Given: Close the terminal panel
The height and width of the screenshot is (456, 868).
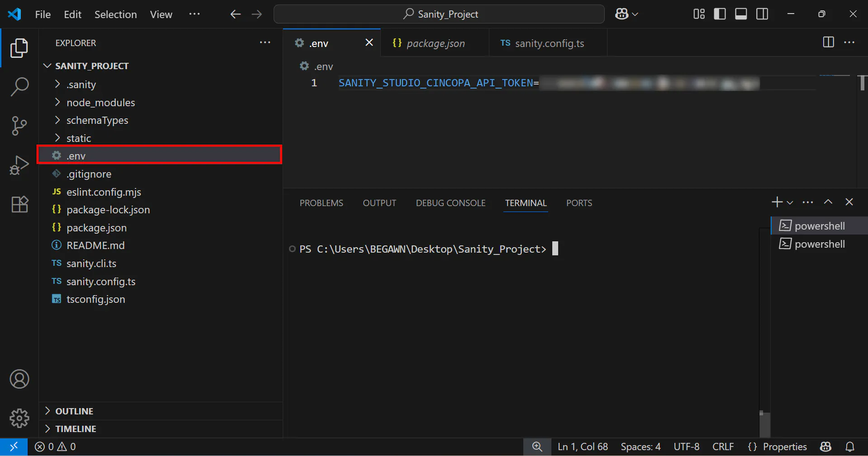Looking at the screenshot, I should (x=849, y=202).
